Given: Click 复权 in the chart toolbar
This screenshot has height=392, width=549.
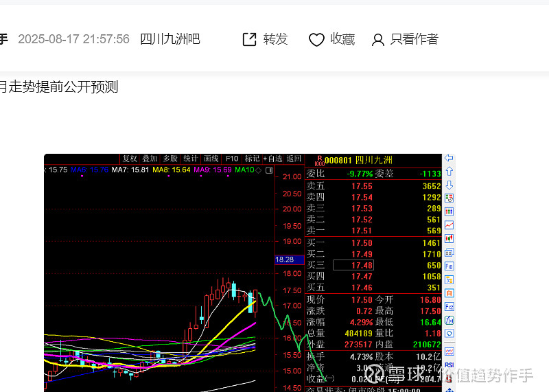Looking at the screenshot, I should coord(130,159).
